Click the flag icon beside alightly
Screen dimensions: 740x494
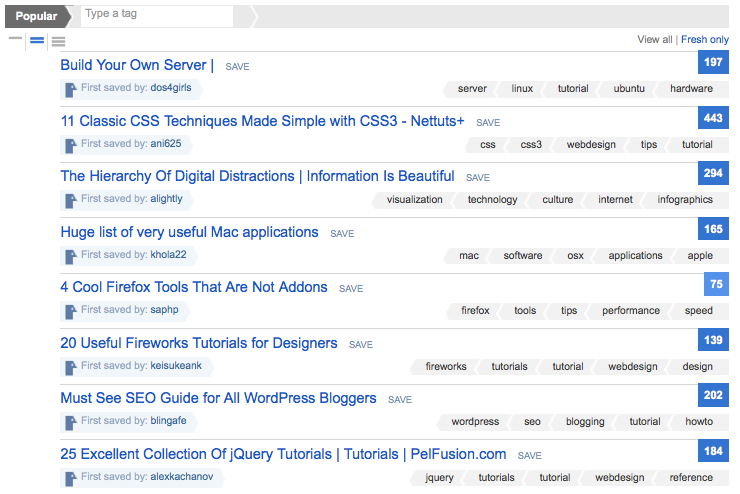click(x=70, y=201)
